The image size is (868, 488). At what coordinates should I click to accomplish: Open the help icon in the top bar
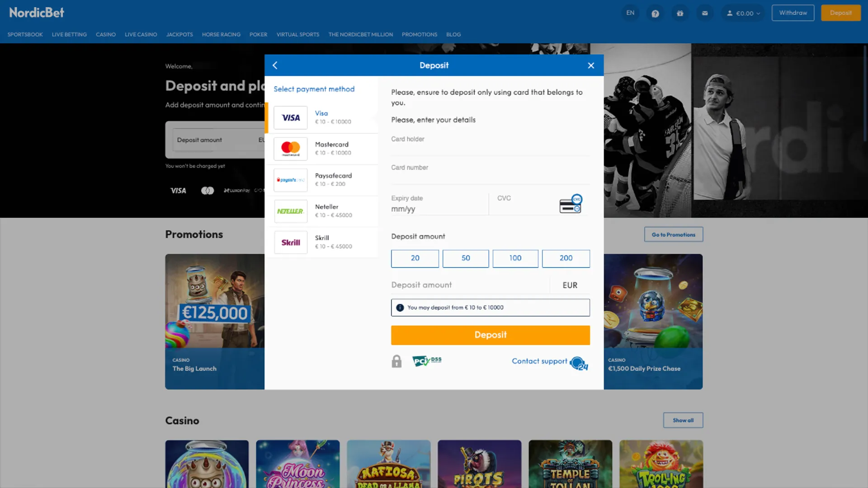coord(655,13)
